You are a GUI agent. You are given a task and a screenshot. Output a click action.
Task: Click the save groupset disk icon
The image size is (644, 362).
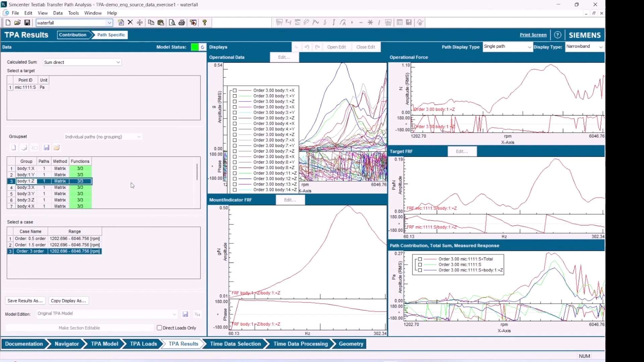(47, 148)
